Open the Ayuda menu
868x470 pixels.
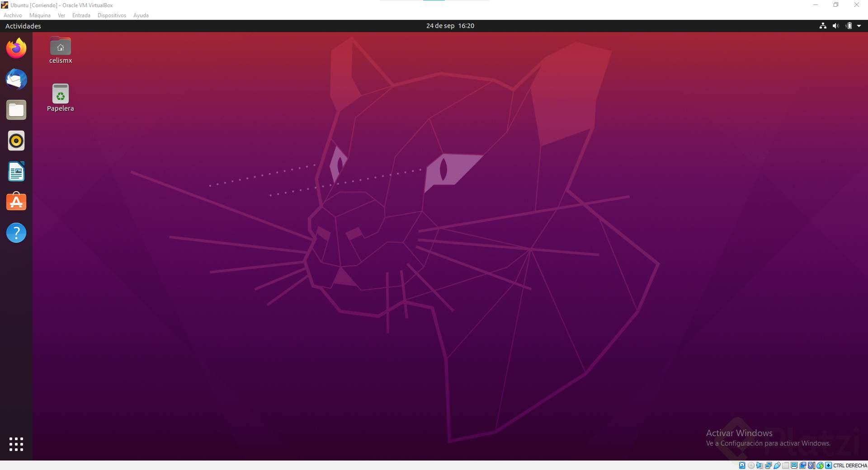click(x=141, y=15)
